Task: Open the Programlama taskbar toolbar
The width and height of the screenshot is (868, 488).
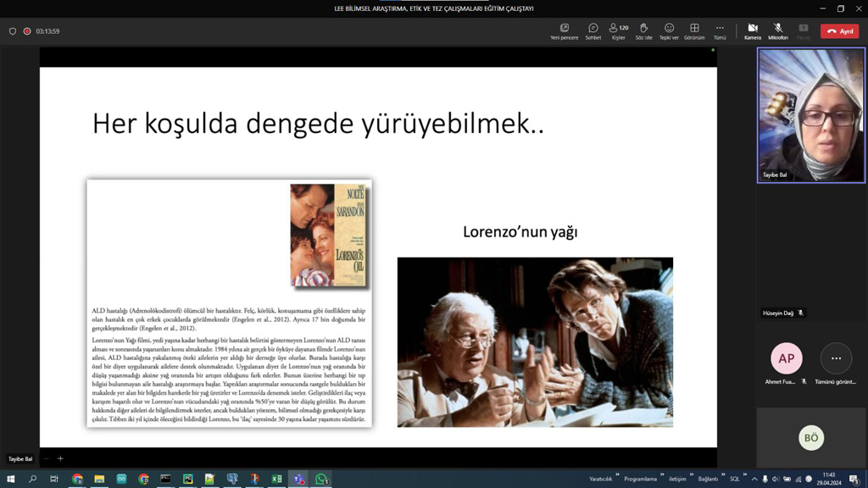Action: click(x=640, y=480)
